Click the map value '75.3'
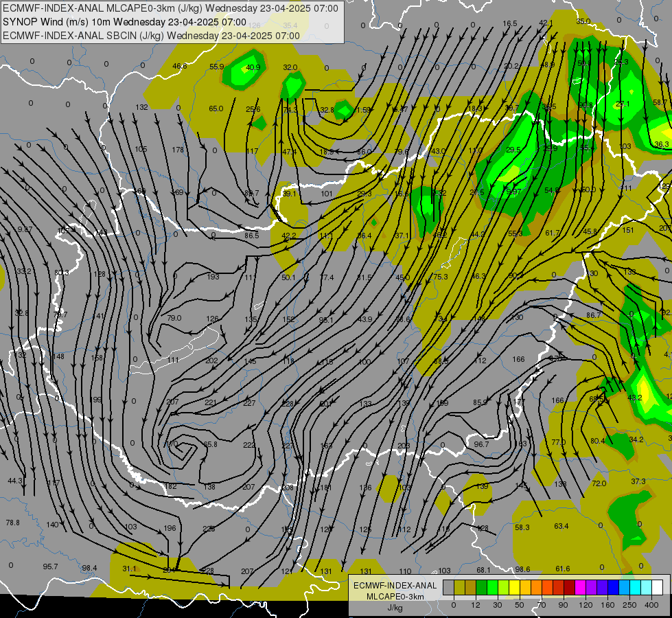Viewport: 672px width, 618px height. pyautogui.click(x=440, y=277)
